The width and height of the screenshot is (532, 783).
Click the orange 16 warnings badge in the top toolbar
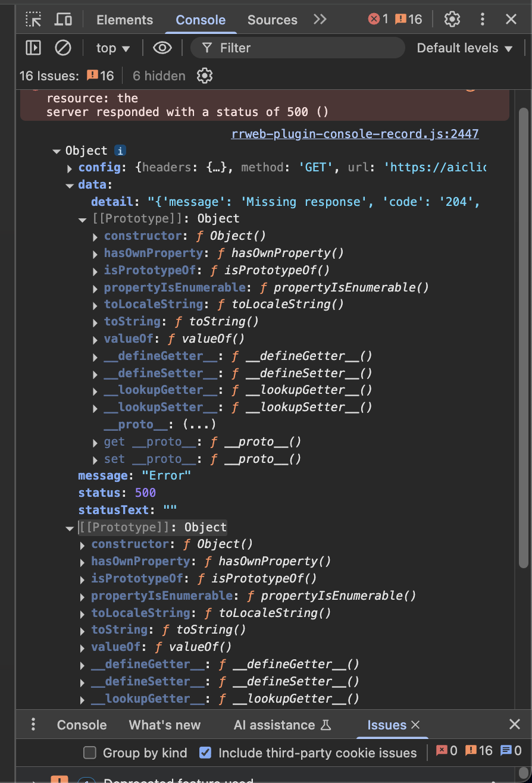[x=409, y=20]
